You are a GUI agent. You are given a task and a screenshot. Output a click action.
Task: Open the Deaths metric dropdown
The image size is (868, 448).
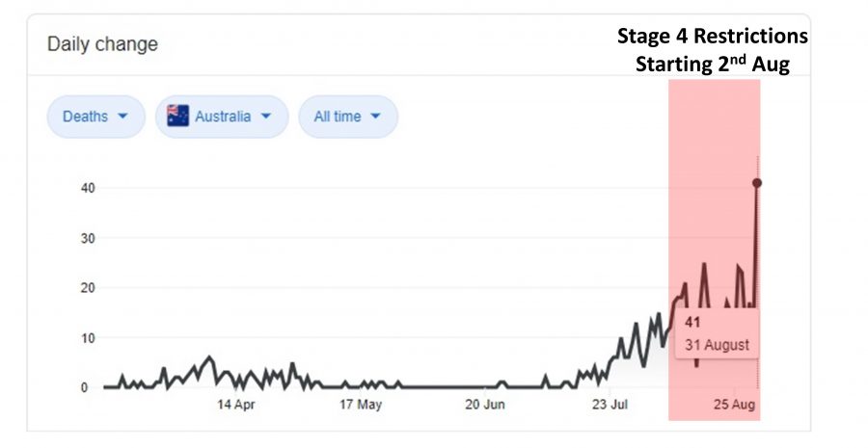point(96,117)
